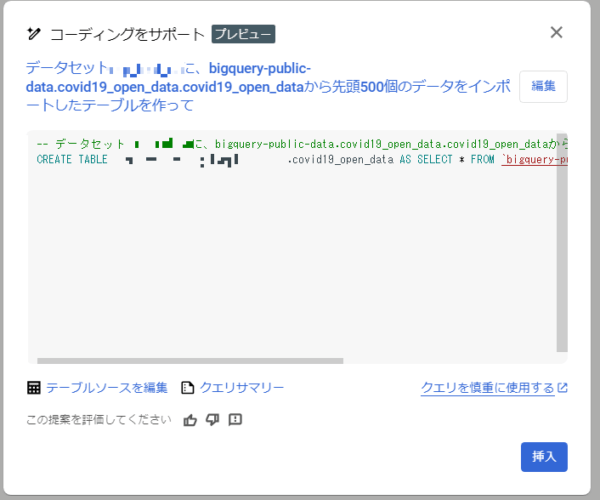
Task: Click the CREATE TABLE statement line
Action: point(302,160)
